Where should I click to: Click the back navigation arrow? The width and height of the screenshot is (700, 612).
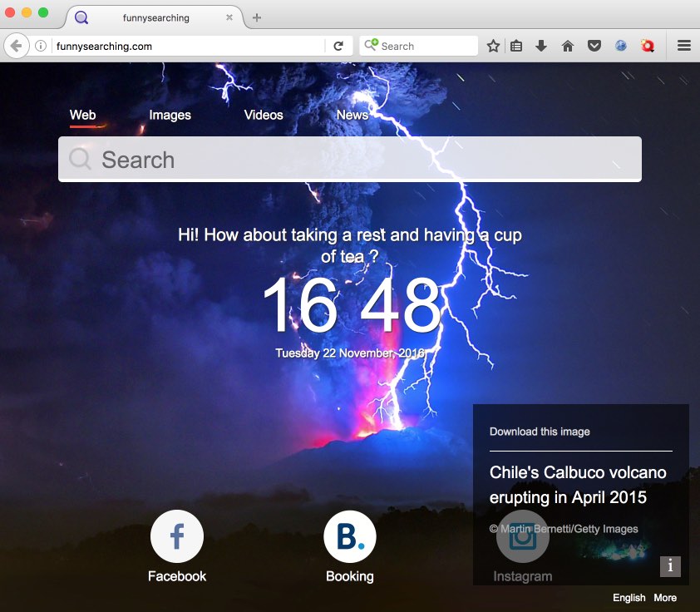pos(16,47)
